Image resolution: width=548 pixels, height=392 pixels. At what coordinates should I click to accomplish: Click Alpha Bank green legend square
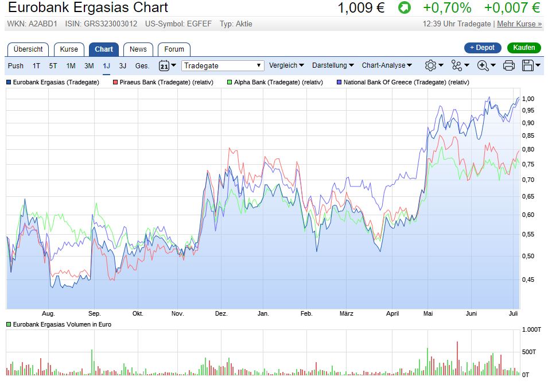(x=230, y=82)
